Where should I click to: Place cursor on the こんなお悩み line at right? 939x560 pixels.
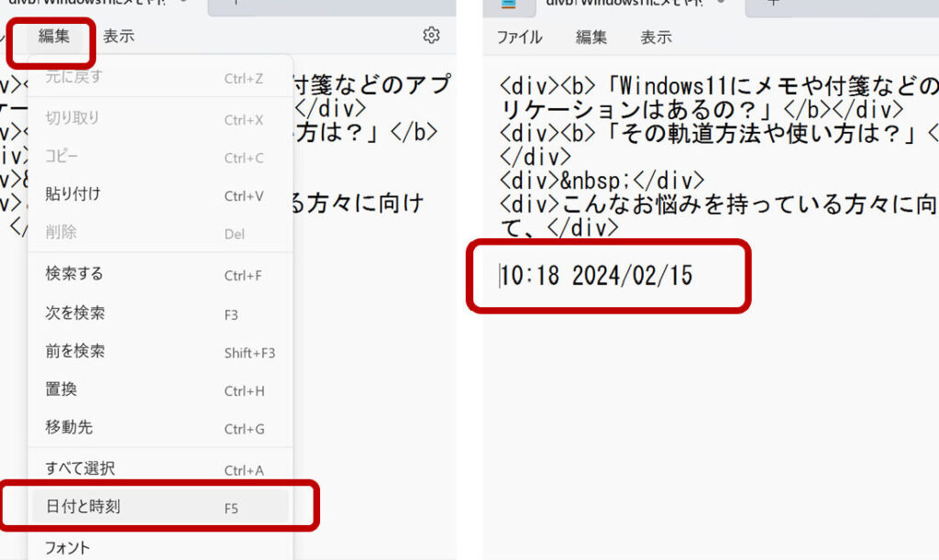point(715,204)
